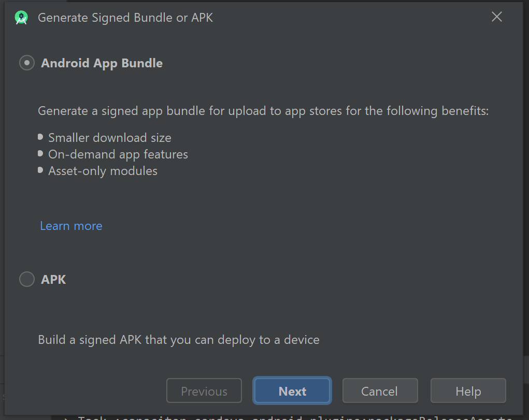The width and height of the screenshot is (529, 420).
Task: Click the 'Android App Bundle' bold label
Action: [x=102, y=63]
